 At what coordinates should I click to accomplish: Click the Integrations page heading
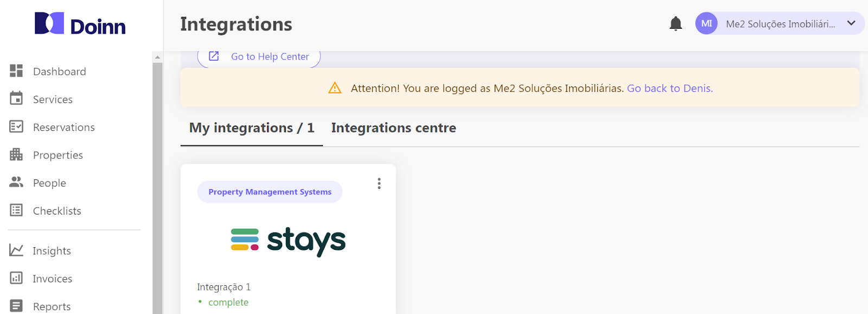pyautogui.click(x=236, y=24)
